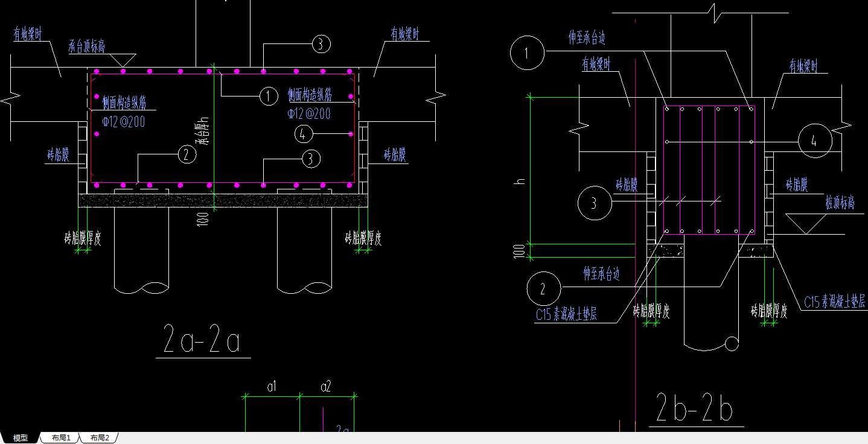Select the left Φ12@200 rebar text
Viewport: 868px width, 444px height.
pyautogui.click(x=124, y=121)
